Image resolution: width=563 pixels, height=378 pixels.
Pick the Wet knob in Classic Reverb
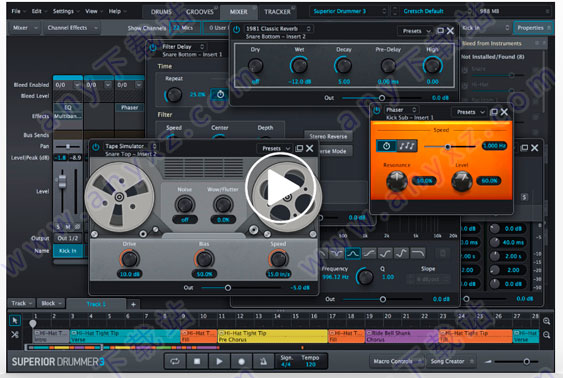(299, 66)
